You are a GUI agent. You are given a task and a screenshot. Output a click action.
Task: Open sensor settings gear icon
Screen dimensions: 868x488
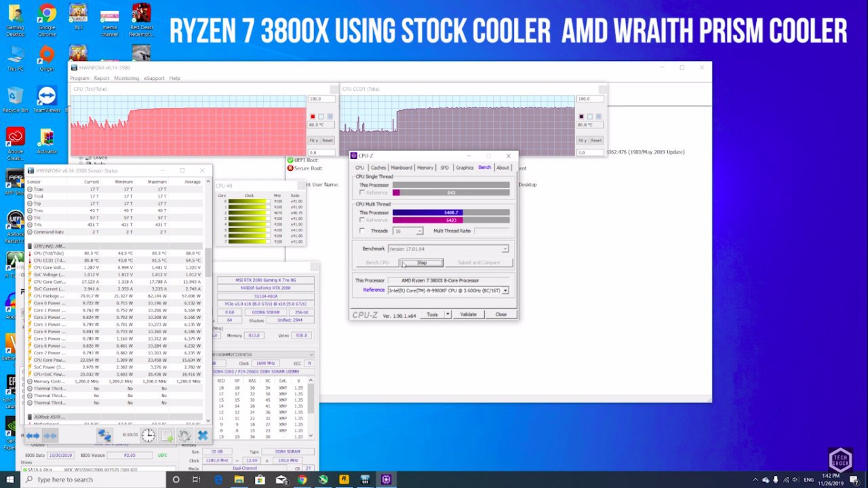click(184, 435)
